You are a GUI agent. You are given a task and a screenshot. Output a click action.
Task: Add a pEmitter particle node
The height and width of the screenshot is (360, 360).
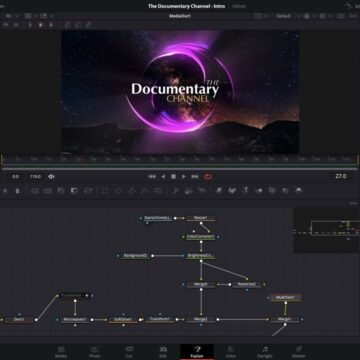click(175, 191)
